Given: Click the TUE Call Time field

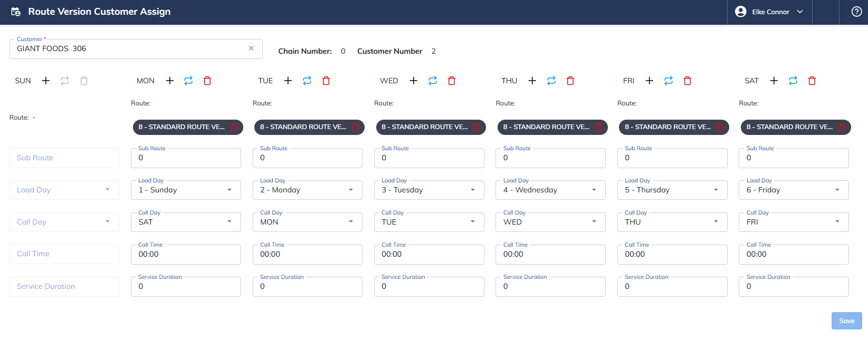Looking at the screenshot, I should point(308,254).
